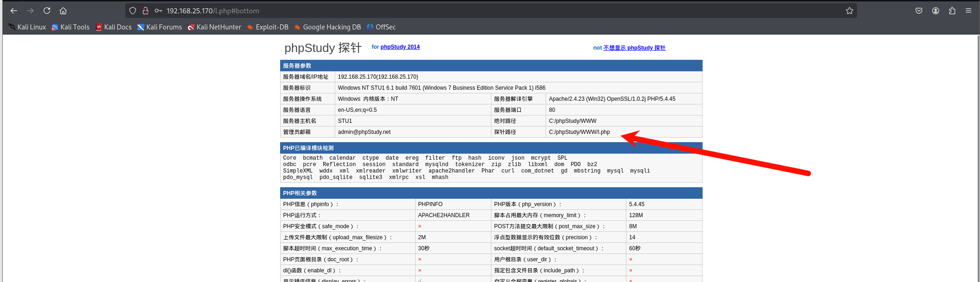The image size is (980, 282).
Task: Click the insecure connection padlock icon
Action: (x=146, y=11)
